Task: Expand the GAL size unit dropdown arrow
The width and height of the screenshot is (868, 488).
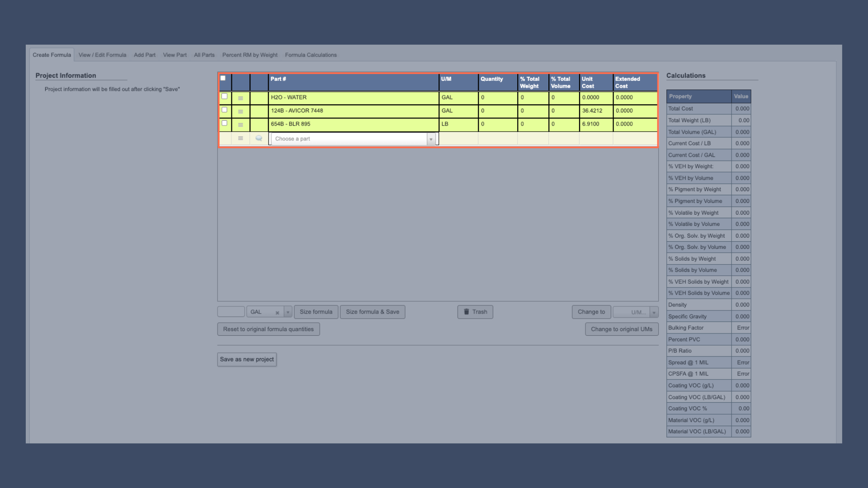Action: click(x=288, y=312)
